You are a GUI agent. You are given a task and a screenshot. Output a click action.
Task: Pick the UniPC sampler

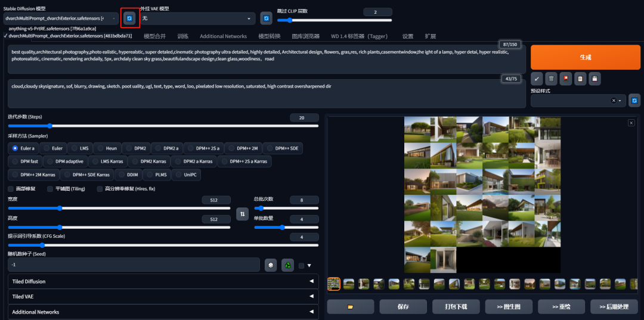tap(185, 175)
